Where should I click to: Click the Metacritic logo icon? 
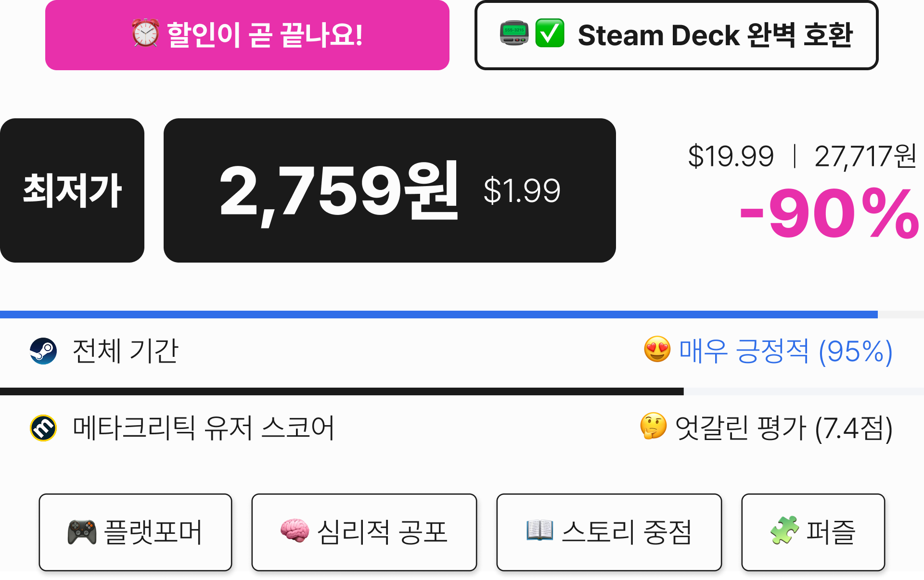43,428
